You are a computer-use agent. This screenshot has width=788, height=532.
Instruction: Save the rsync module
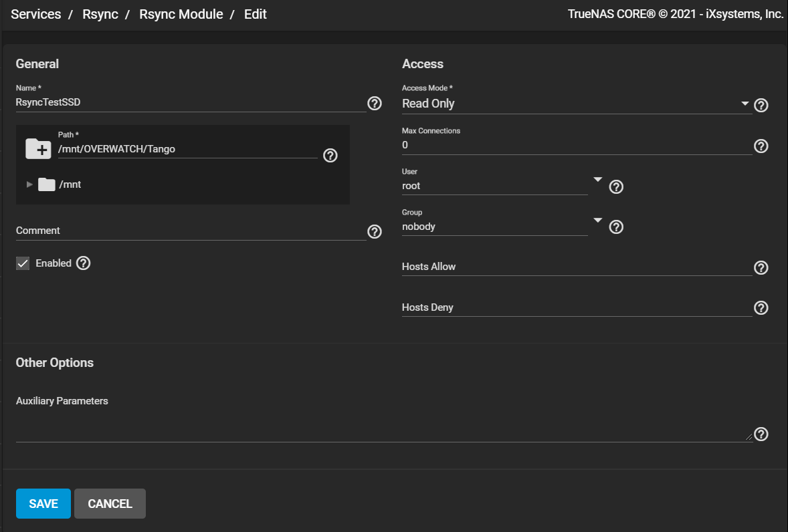(43, 503)
